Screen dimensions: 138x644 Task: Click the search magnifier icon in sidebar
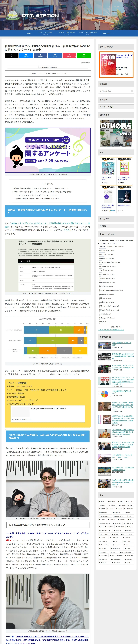click(132, 91)
